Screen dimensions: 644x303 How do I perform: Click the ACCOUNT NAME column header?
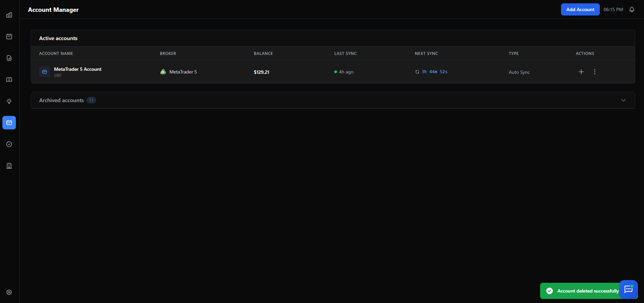[x=56, y=54]
